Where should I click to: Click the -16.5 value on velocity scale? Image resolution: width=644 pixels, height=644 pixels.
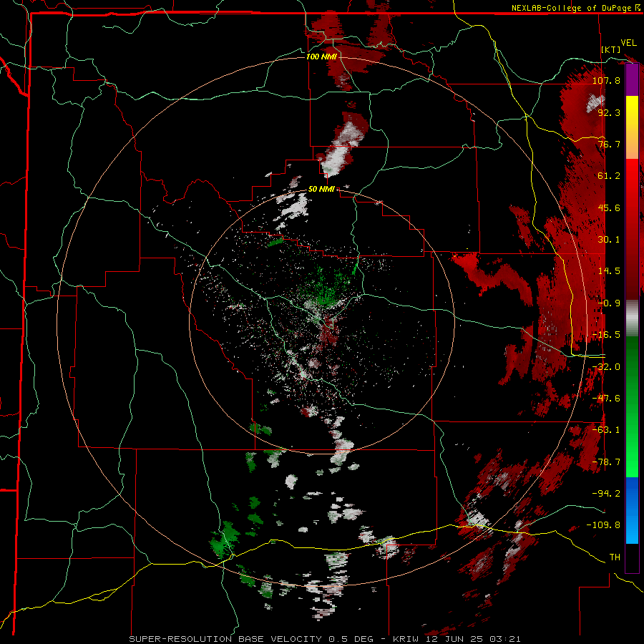(x=606, y=335)
